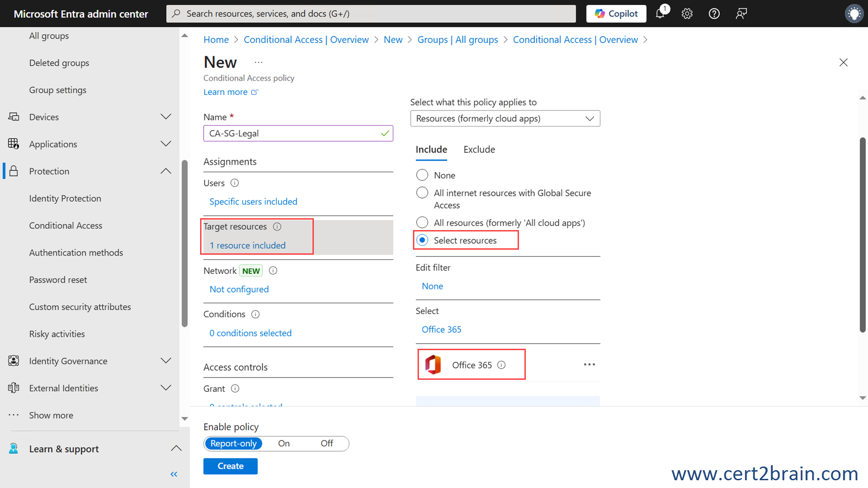This screenshot has height=488, width=868.
Task: Select All internet resources with Global Secure Access
Action: pos(422,193)
